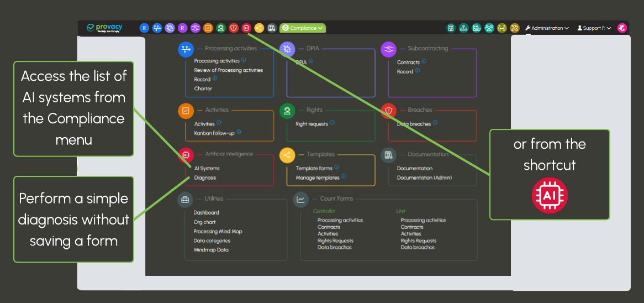Viewport: 644px width, 303px height.
Task: Click the Provacy logo
Action: [105, 28]
